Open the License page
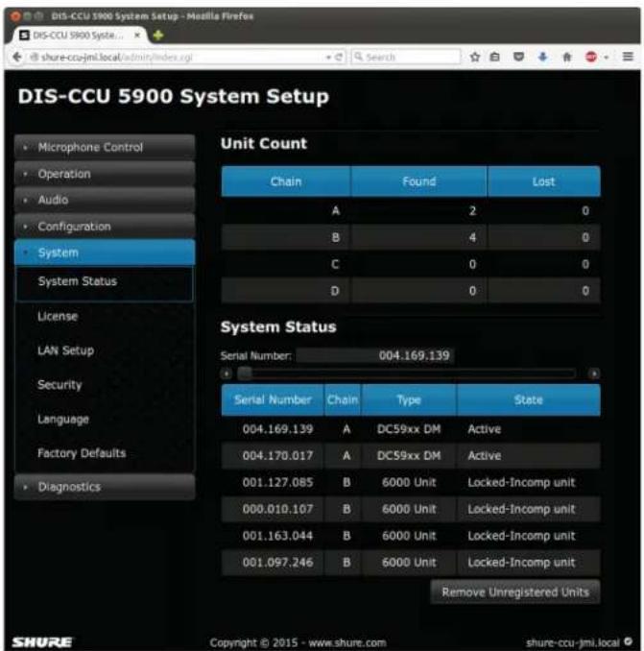Image resolution: width=644 pixels, height=651 pixels. point(58,316)
